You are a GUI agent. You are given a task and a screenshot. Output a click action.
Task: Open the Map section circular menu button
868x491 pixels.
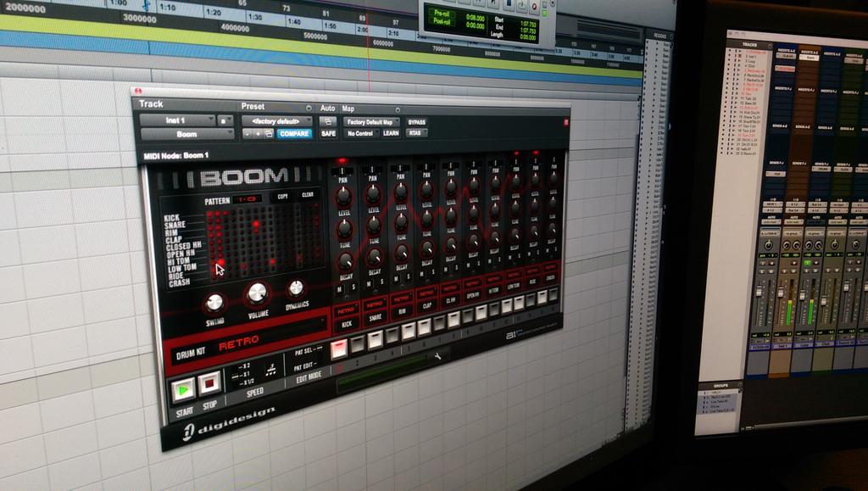(x=397, y=109)
